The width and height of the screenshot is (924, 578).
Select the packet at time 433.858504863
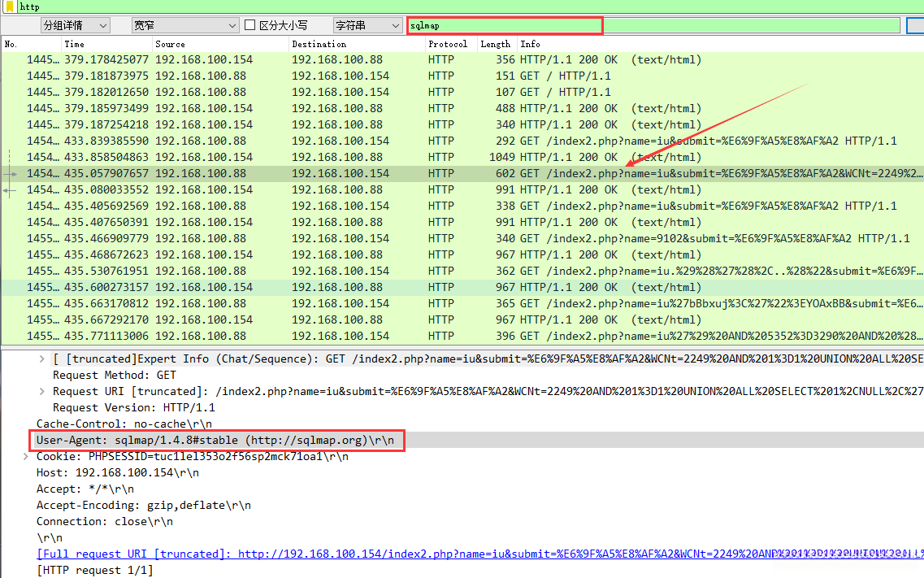coord(462,158)
